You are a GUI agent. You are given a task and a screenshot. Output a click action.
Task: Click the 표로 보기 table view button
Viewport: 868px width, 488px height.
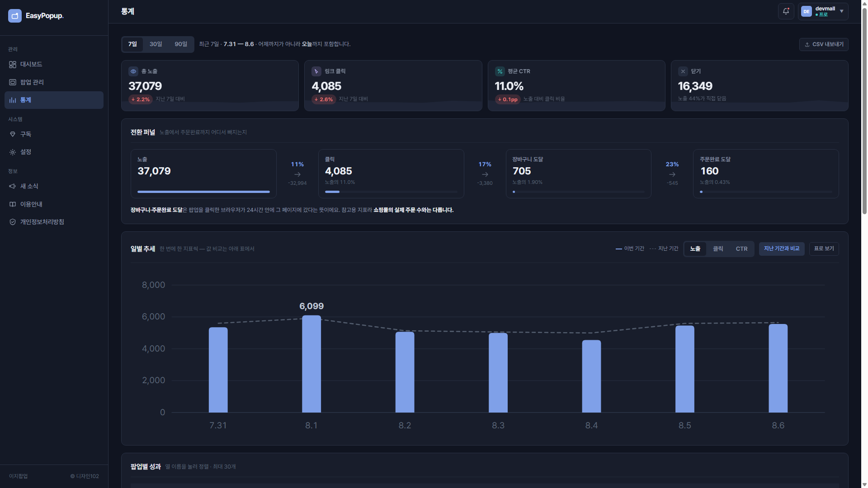tap(824, 249)
